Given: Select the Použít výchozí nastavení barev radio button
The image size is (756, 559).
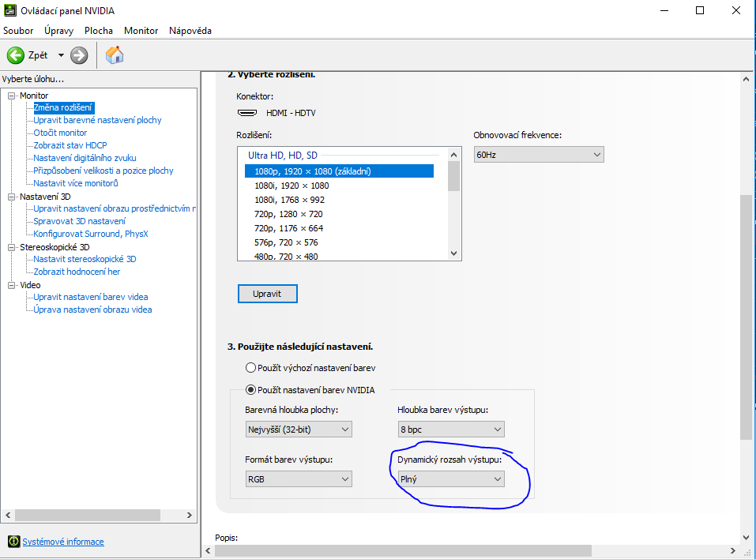Looking at the screenshot, I should click(250, 368).
